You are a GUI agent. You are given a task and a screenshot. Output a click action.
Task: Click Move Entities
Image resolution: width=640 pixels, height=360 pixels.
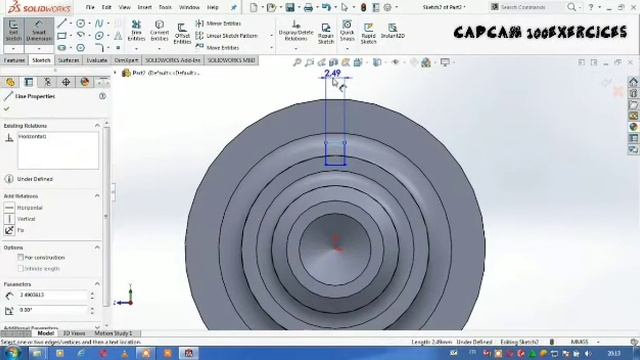tap(218, 47)
